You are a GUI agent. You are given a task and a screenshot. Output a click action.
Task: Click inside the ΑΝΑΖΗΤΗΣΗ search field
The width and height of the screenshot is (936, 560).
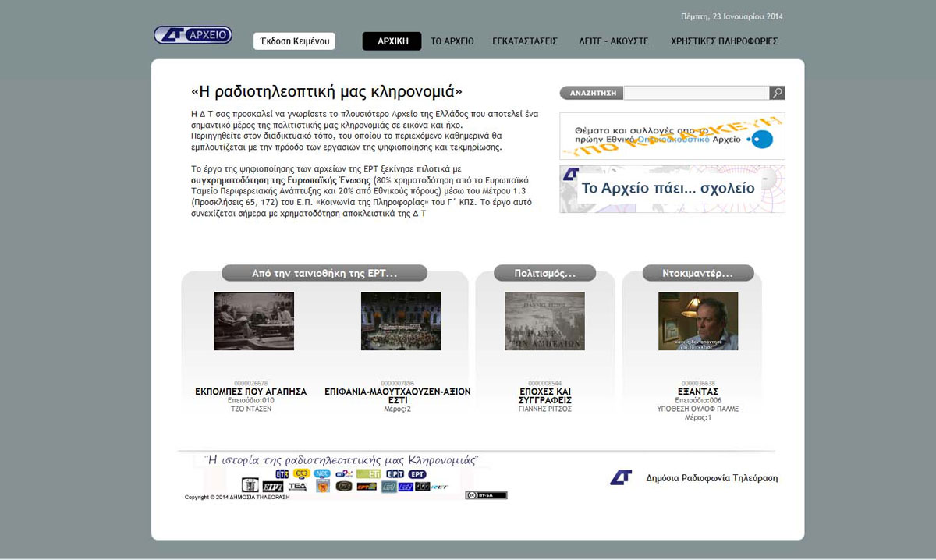pos(696,94)
